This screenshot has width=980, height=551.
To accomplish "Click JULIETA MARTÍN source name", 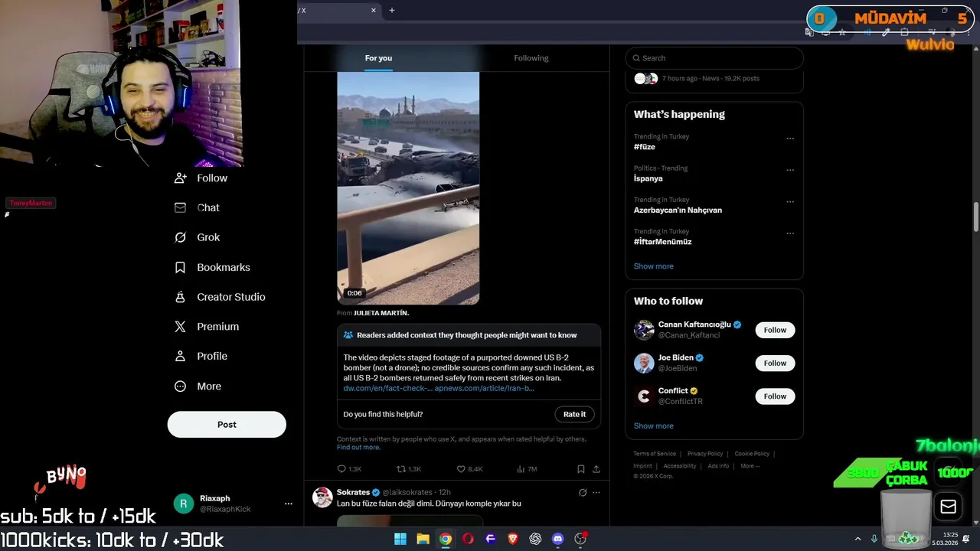I will [381, 313].
